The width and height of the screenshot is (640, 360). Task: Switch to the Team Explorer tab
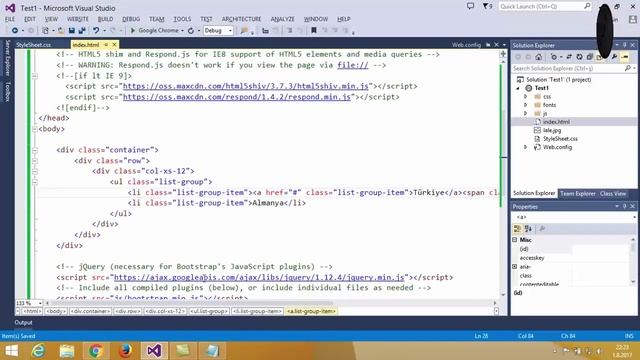(577, 193)
